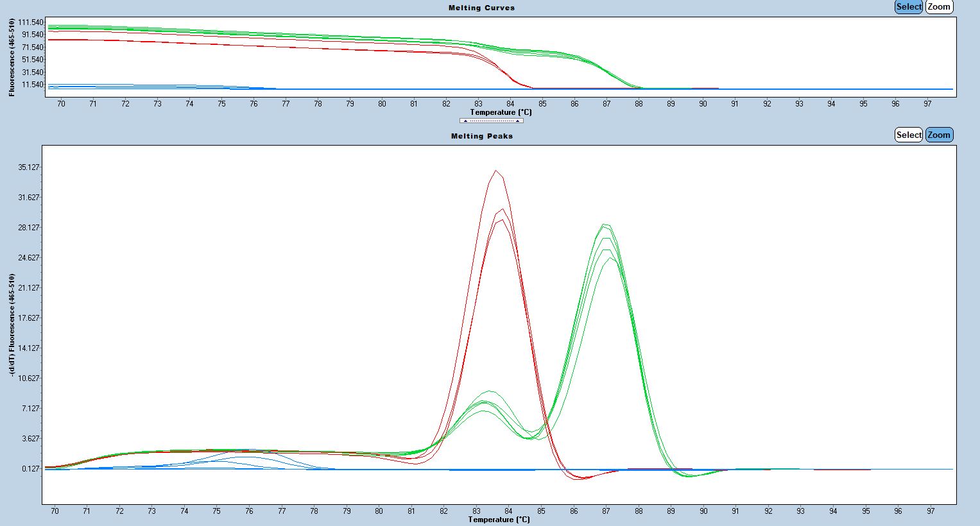Enable Zoom mode on Melting Curves chart

point(939,7)
